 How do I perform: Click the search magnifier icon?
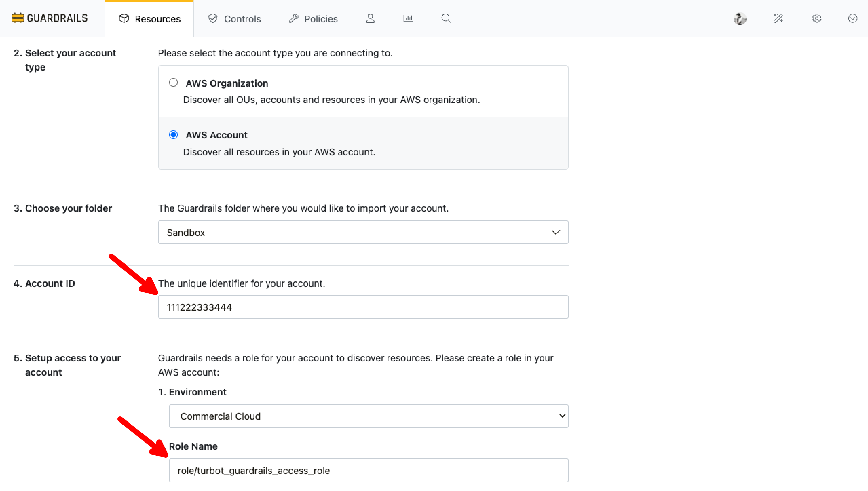(x=446, y=18)
